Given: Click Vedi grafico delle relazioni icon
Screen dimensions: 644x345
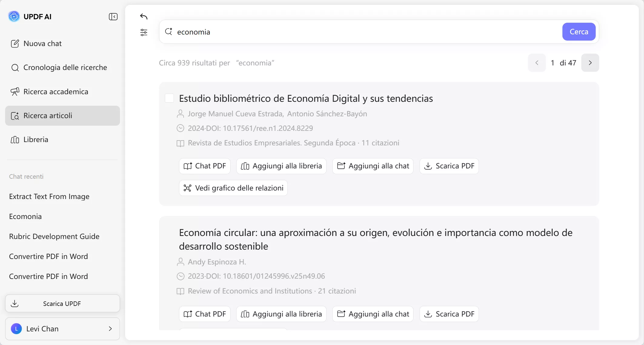Looking at the screenshot, I should (x=188, y=188).
